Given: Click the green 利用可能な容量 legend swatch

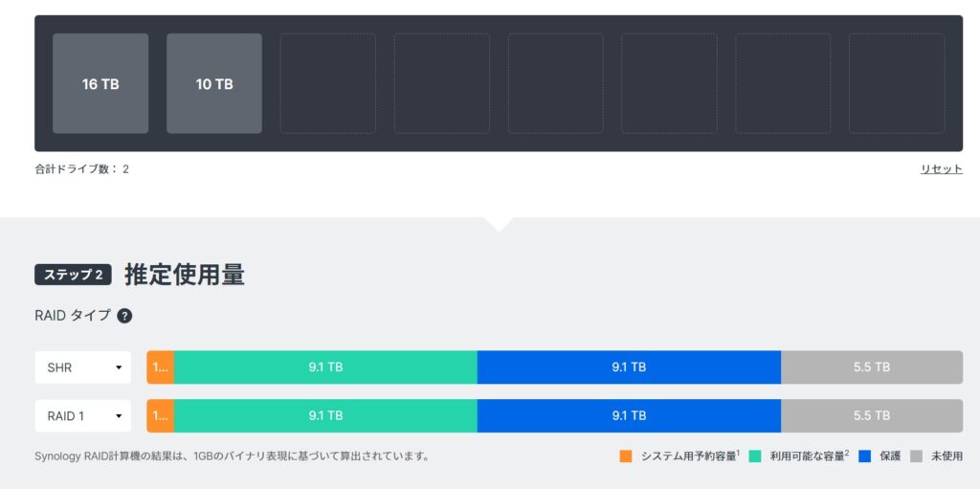Looking at the screenshot, I should click(x=755, y=456).
